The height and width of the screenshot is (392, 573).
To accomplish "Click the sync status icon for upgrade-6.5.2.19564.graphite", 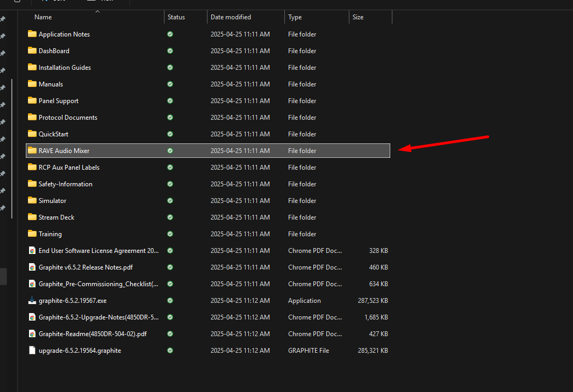I will tap(170, 351).
